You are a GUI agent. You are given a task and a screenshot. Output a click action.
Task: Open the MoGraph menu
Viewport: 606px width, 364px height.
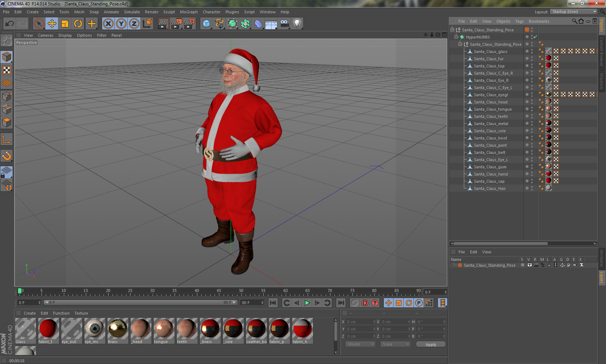[189, 12]
